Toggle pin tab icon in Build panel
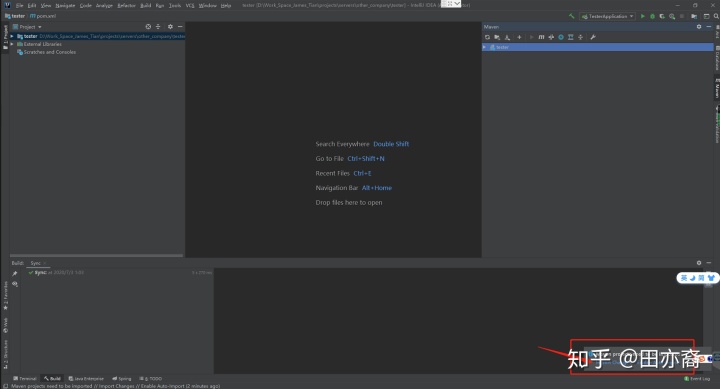 click(15, 274)
